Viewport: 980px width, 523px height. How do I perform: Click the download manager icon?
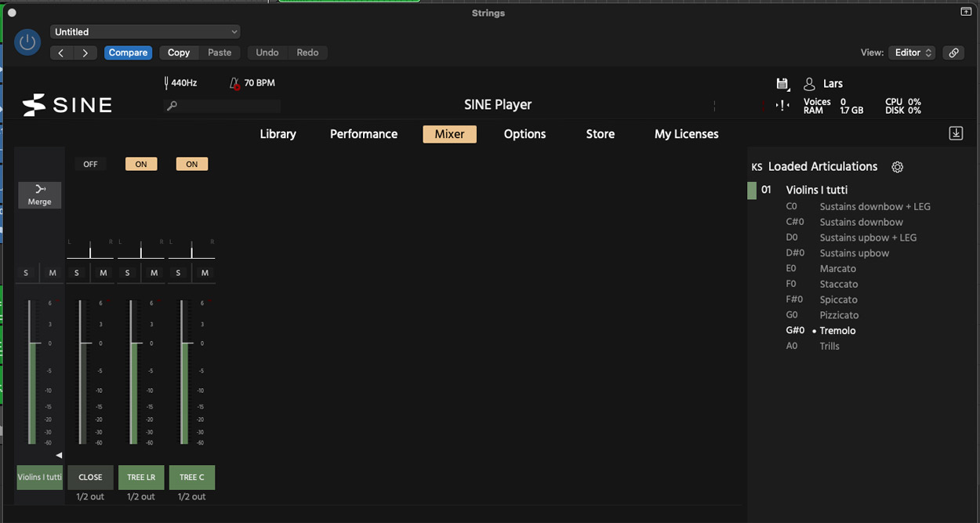(x=956, y=133)
